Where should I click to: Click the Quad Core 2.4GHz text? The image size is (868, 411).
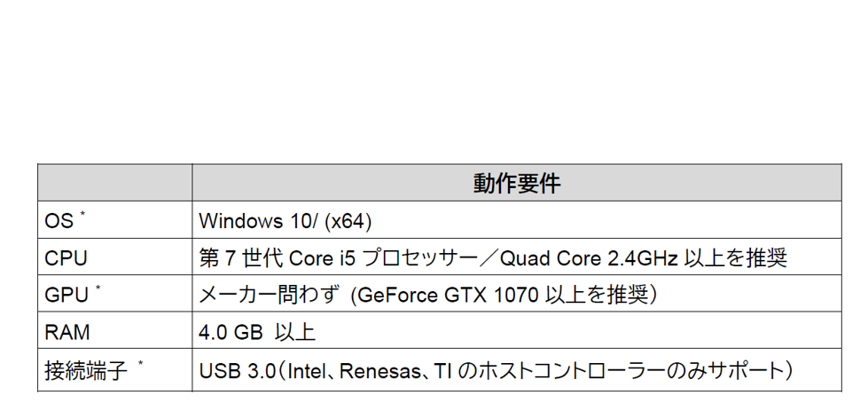click(x=590, y=258)
